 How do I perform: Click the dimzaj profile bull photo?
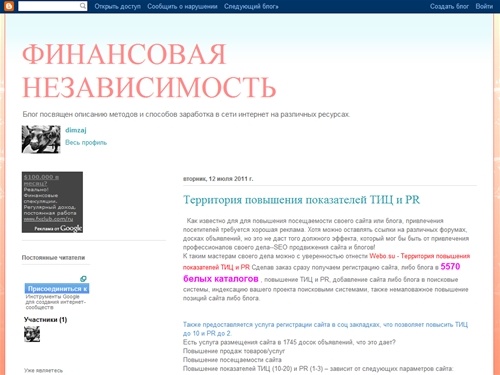[x=41, y=139]
